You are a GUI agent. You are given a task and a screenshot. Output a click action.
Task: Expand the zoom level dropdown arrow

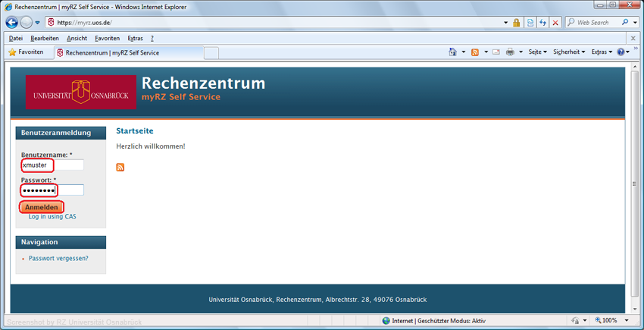(x=627, y=321)
